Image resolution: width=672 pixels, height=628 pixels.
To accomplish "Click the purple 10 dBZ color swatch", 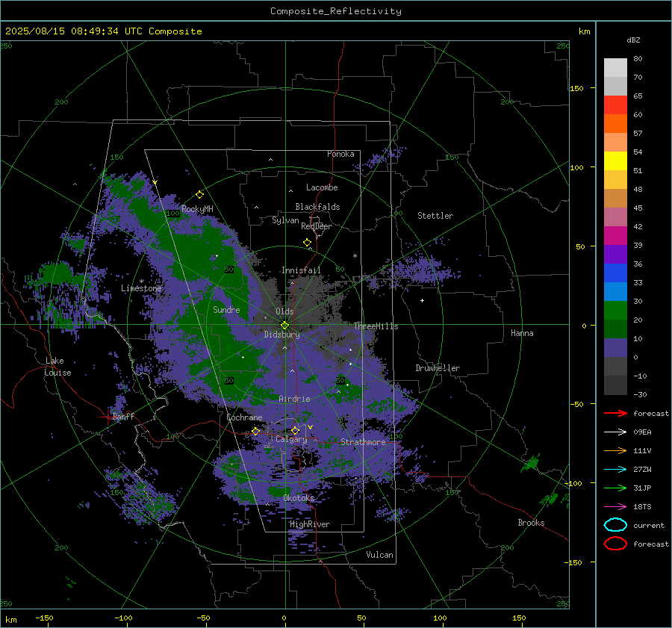I will [x=615, y=348].
